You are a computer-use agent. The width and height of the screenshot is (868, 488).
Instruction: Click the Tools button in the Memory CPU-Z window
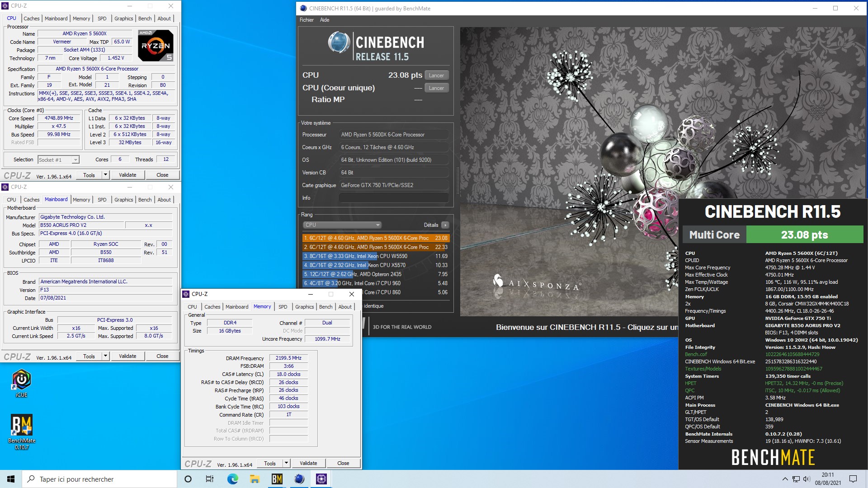[x=270, y=463]
